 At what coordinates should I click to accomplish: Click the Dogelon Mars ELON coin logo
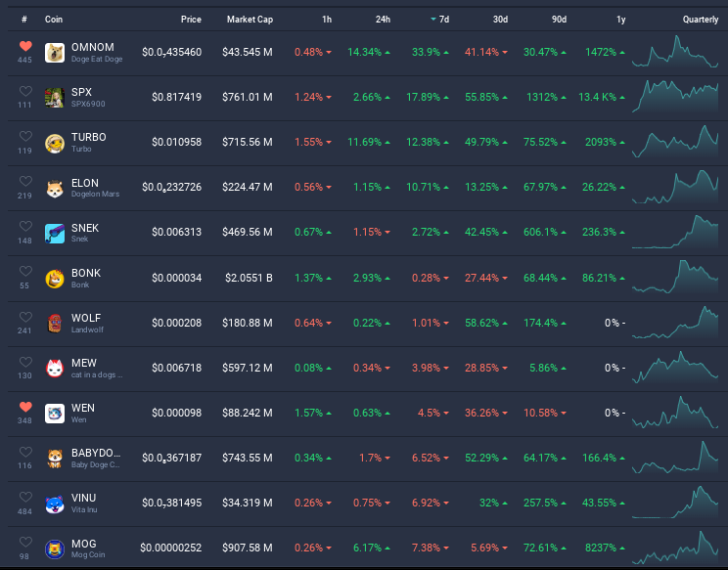pyautogui.click(x=55, y=188)
